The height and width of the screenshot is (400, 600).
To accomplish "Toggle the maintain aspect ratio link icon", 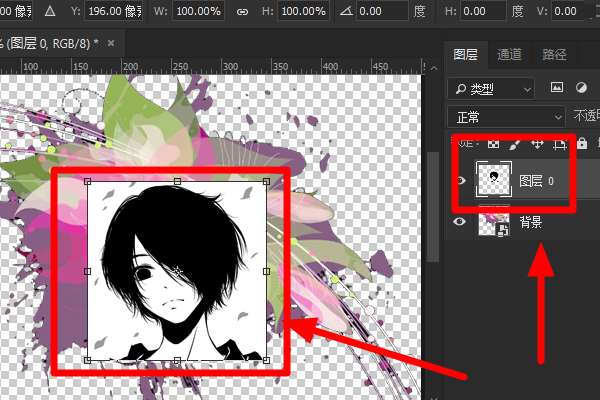I will [242, 12].
